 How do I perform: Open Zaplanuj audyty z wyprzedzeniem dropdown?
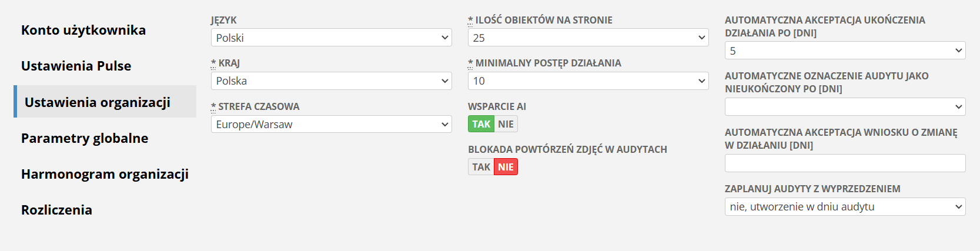pos(845,206)
